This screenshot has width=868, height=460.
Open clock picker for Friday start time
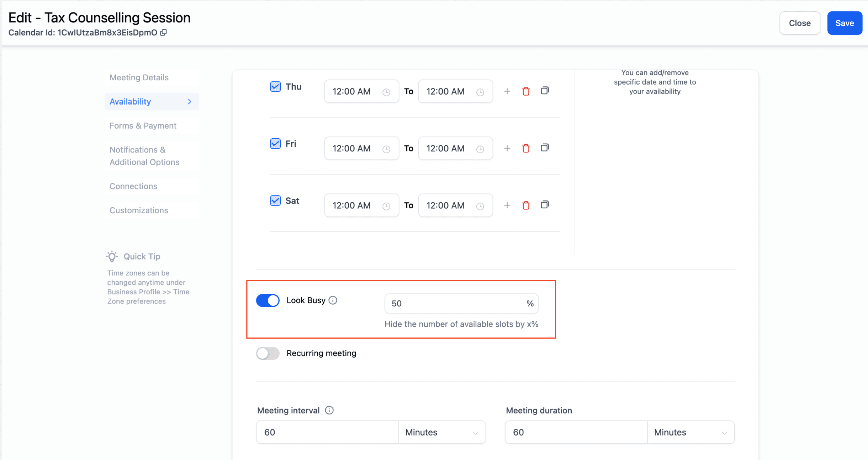(x=386, y=149)
